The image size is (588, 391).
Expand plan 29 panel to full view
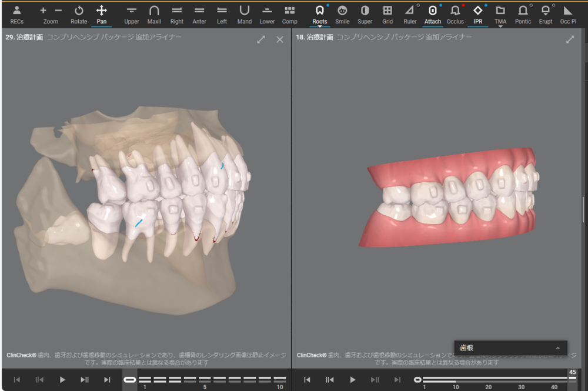pyautogui.click(x=261, y=39)
